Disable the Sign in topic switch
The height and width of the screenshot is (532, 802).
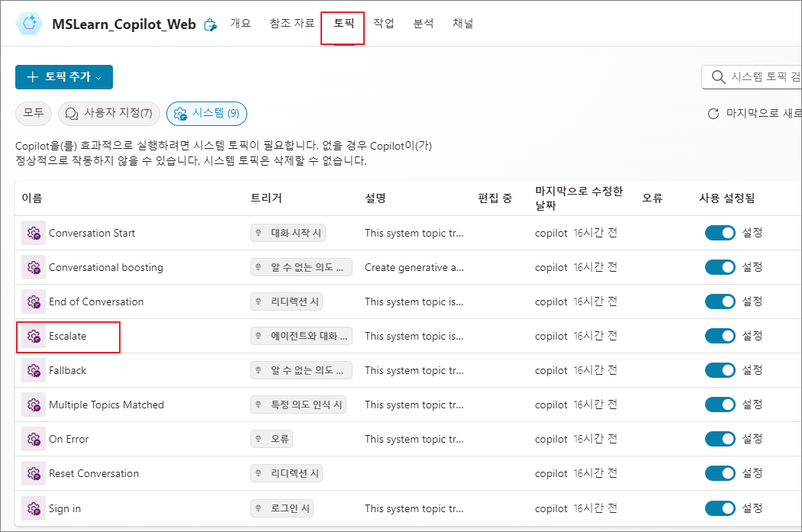[720, 508]
